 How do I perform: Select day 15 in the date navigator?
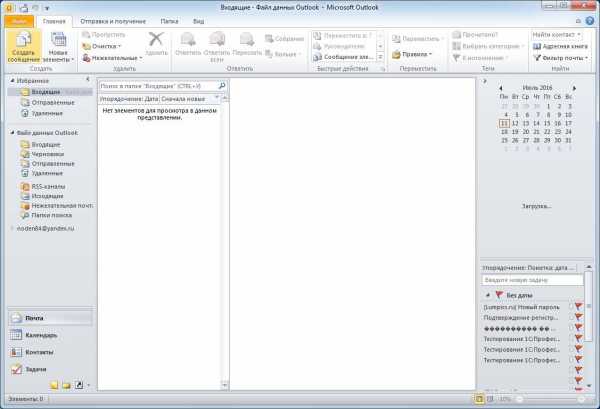coord(547,123)
